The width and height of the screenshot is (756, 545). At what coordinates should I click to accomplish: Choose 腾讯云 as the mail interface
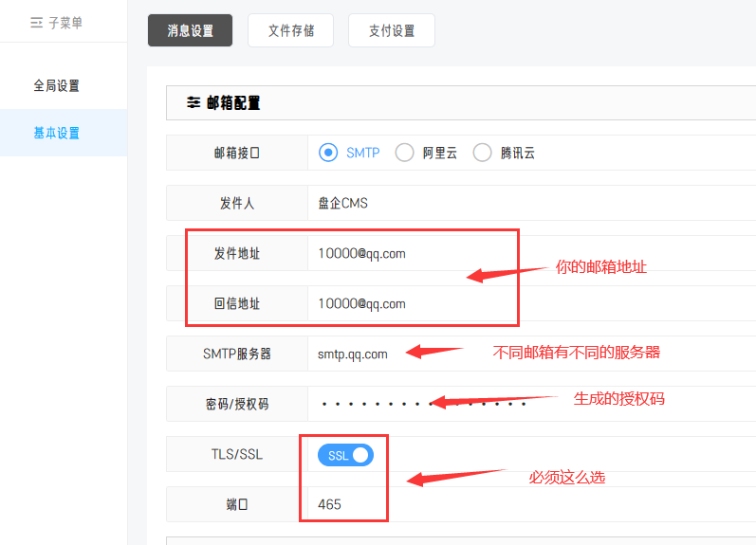[x=483, y=153]
